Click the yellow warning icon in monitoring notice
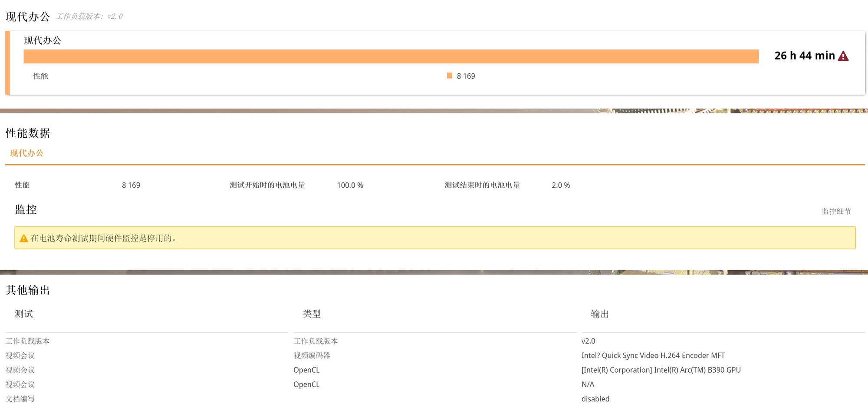Image resolution: width=868 pixels, height=407 pixels. click(24, 238)
